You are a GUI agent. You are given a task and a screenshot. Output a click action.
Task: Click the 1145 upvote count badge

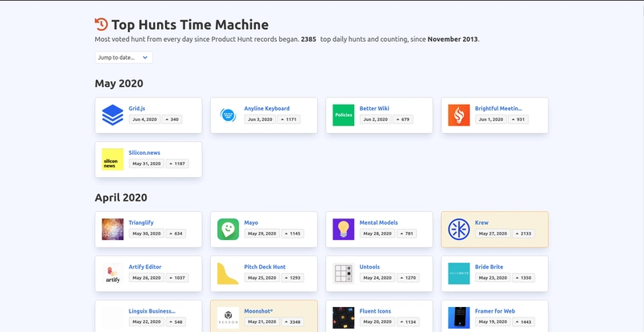[292, 234]
